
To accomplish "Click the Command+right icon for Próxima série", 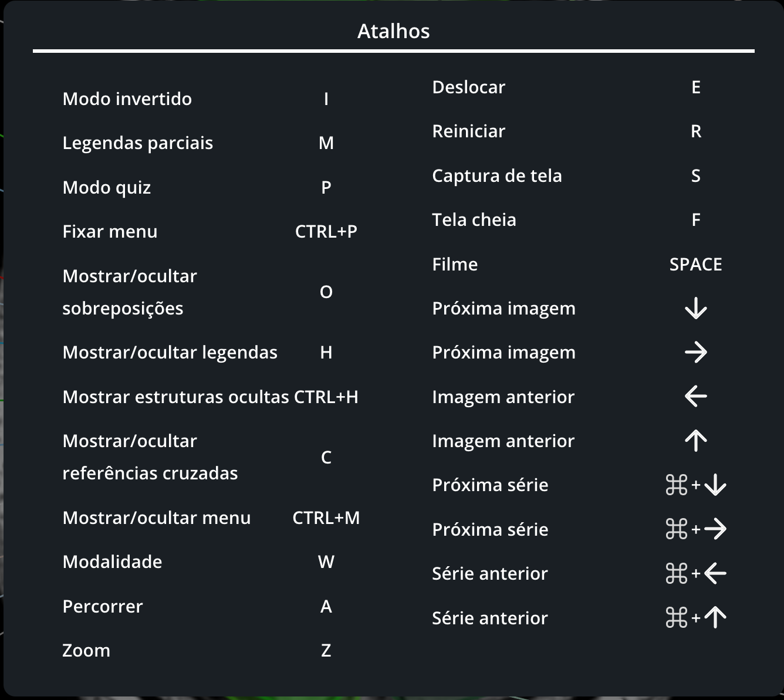I will (x=696, y=529).
